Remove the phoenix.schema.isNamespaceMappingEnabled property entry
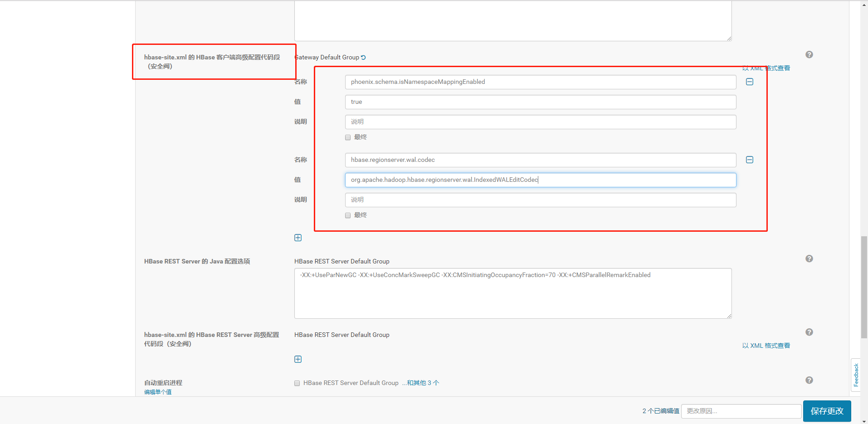 pyautogui.click(x=750, y=82)
